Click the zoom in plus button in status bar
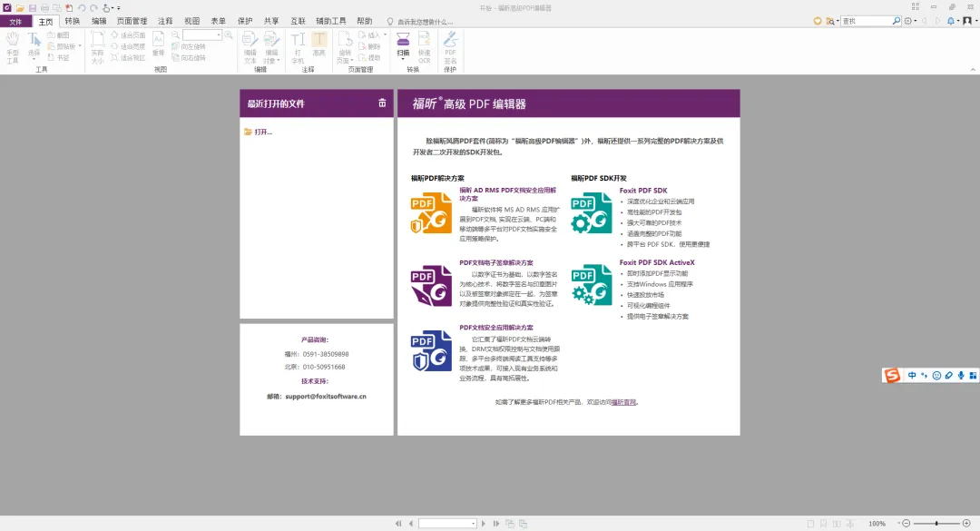 [966, 523]
